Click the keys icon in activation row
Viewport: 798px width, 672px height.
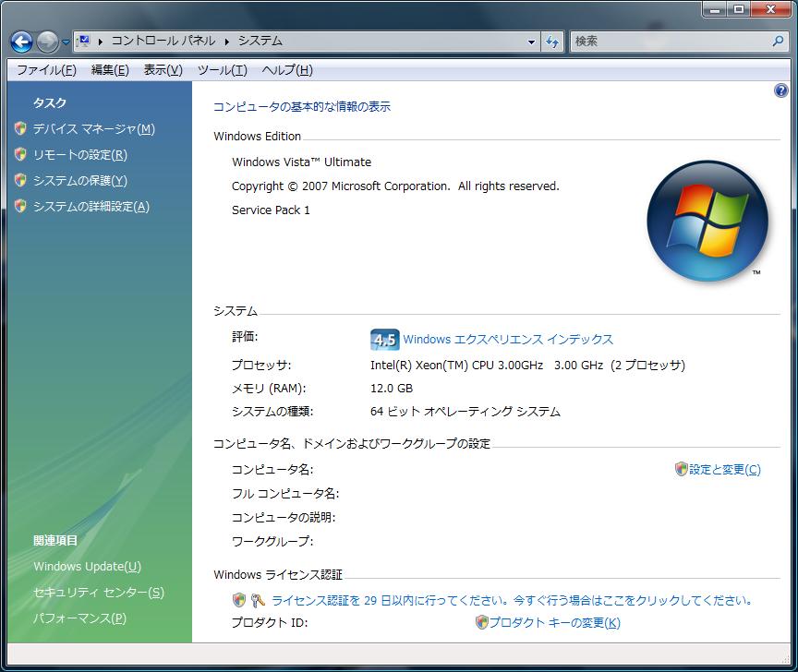(258, 600)
